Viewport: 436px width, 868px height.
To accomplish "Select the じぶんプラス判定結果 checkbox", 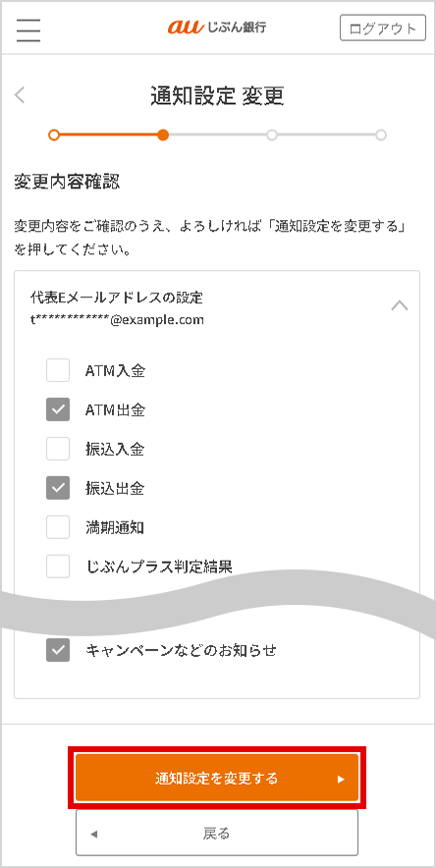I will [x=58, y=567].
